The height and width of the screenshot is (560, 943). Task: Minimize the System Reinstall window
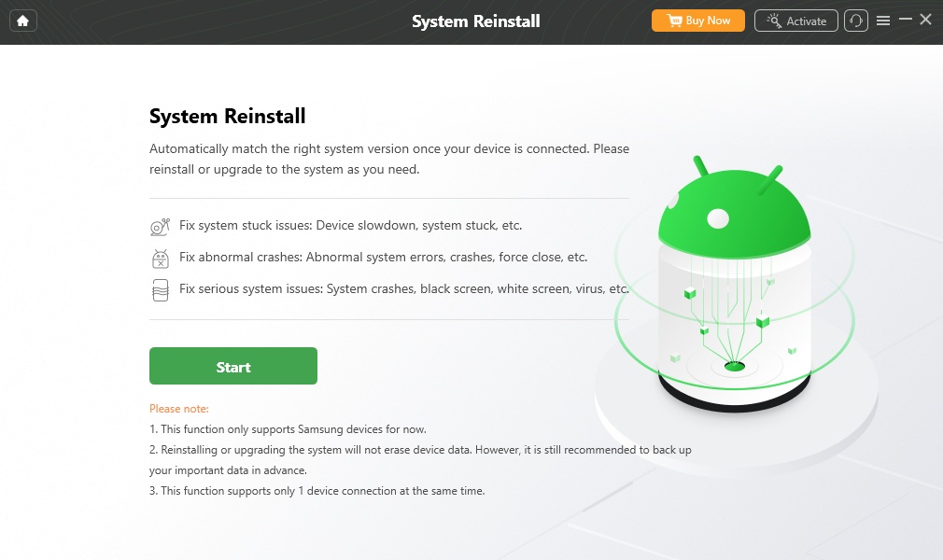pyautogui.click(x=905, y=20)
